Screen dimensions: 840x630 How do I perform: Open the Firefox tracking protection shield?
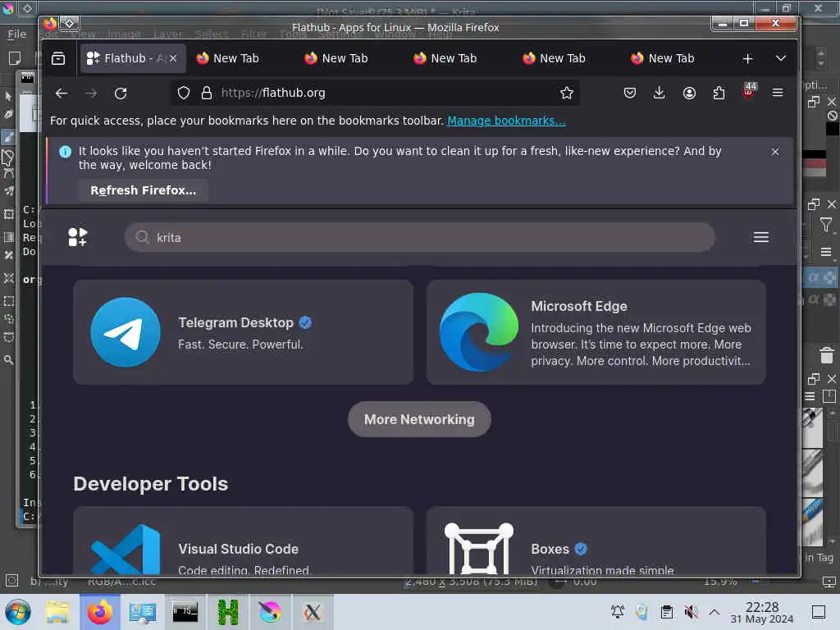tap(184, 94)
